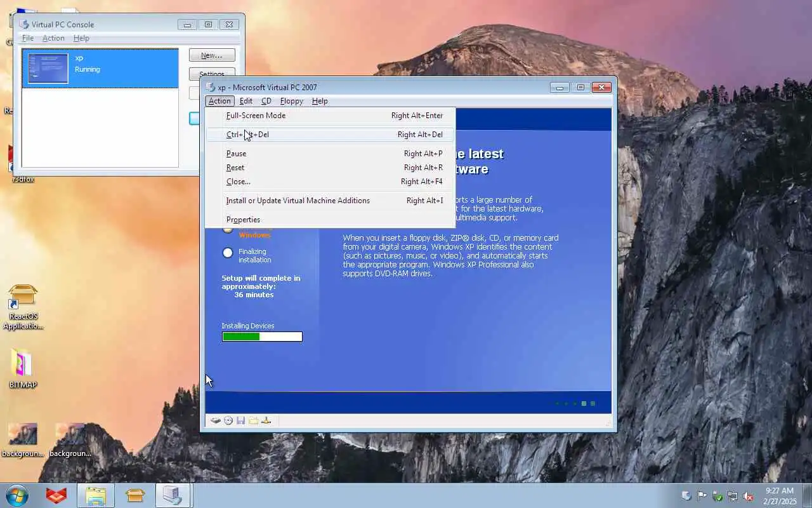
Task: Click the Virtual PC tray icon
Action: [686, 496]
